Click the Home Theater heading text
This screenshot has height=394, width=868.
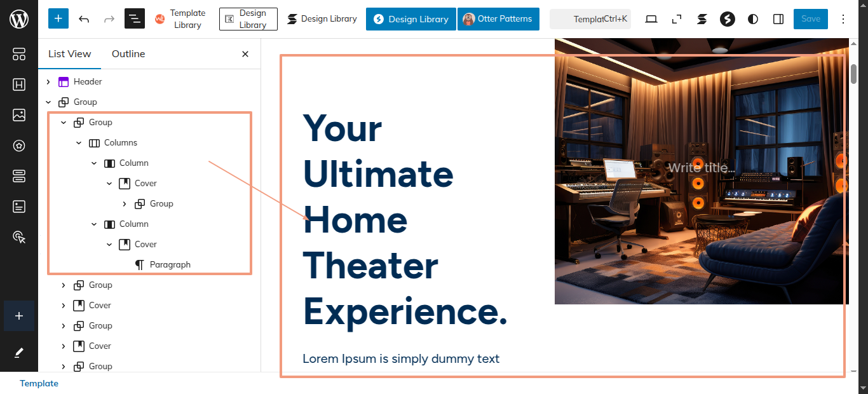pos(405,219)
